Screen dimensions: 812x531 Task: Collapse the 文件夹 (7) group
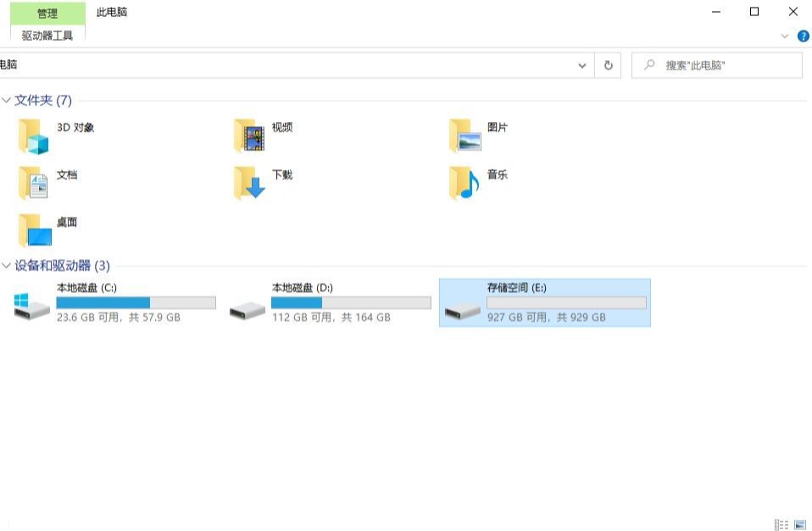[7, 101]
